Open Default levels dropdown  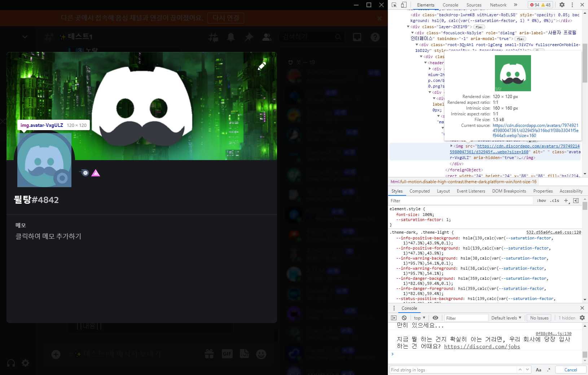506,318
